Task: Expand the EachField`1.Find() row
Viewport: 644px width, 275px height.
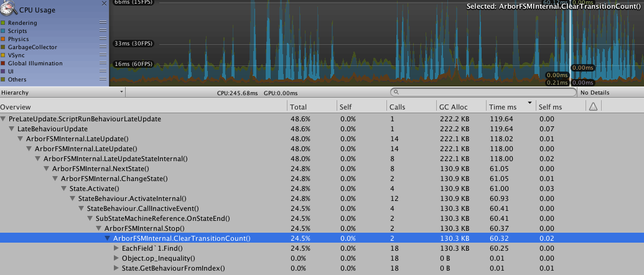Action: pos(116,248)
